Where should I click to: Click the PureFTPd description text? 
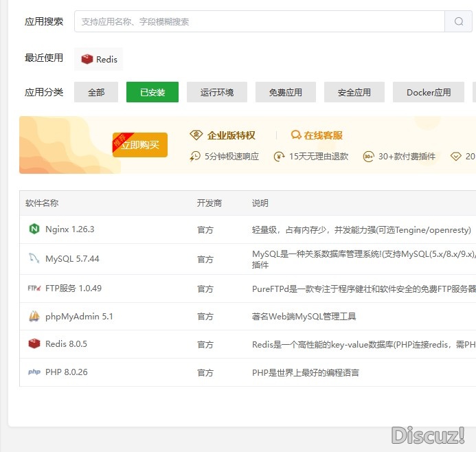(x=363, y=289)
